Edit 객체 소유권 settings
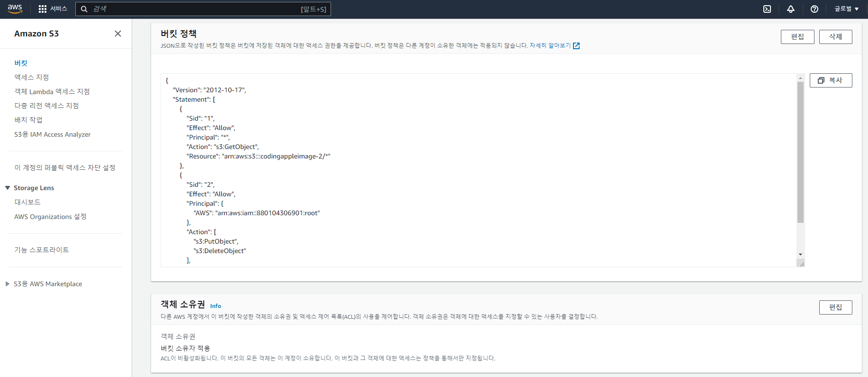 836,307
